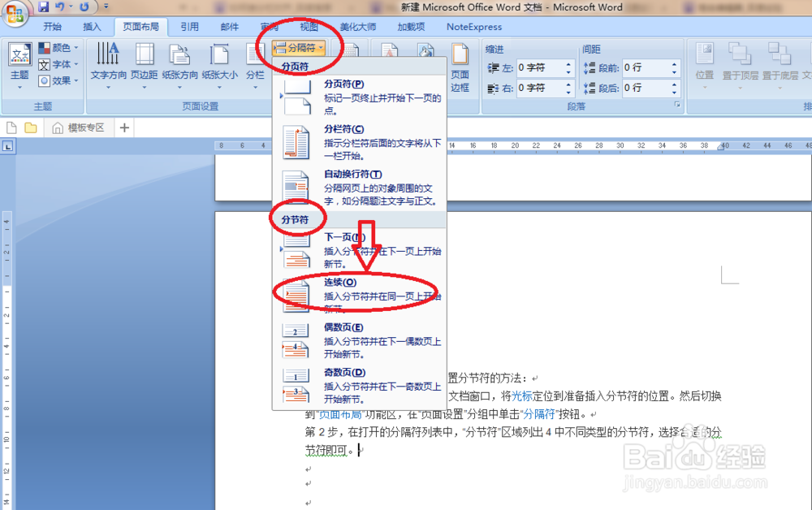Follow the 光标 hyperlink in document
The height and width of the screenshot is (510, 812).
tap(522, 396)
